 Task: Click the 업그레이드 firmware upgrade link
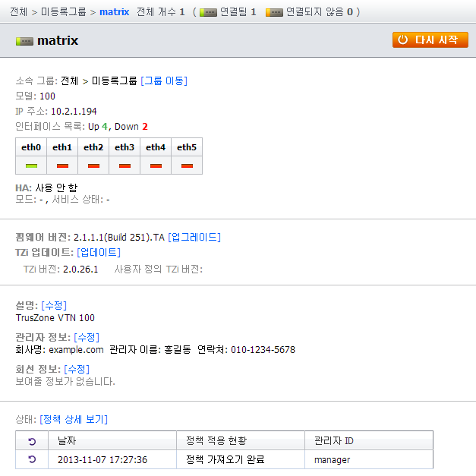[194, 237]
